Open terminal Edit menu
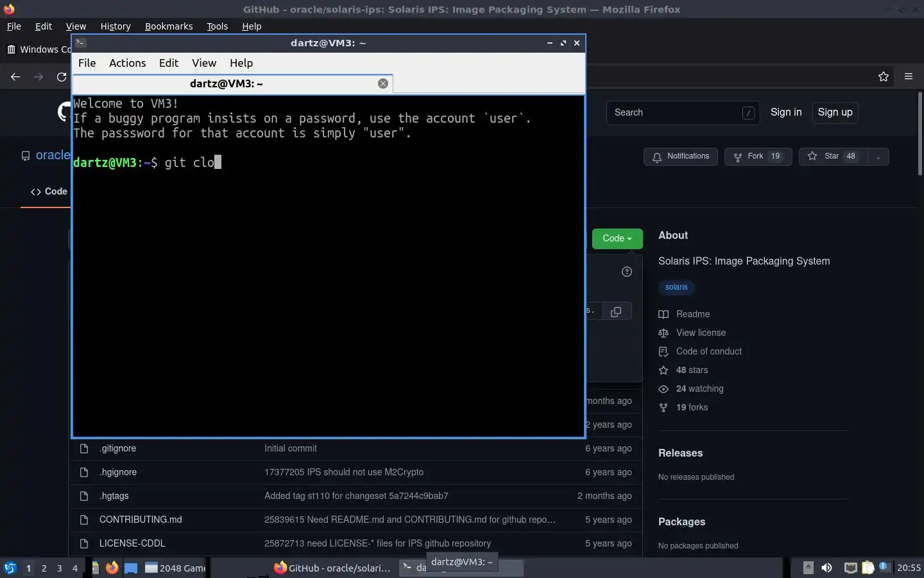The height and width of the screenshot is (578, 924). pos(169,63)
